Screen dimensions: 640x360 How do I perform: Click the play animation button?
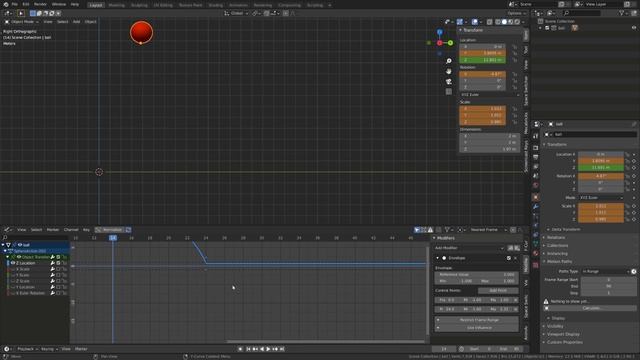point(268,349)
